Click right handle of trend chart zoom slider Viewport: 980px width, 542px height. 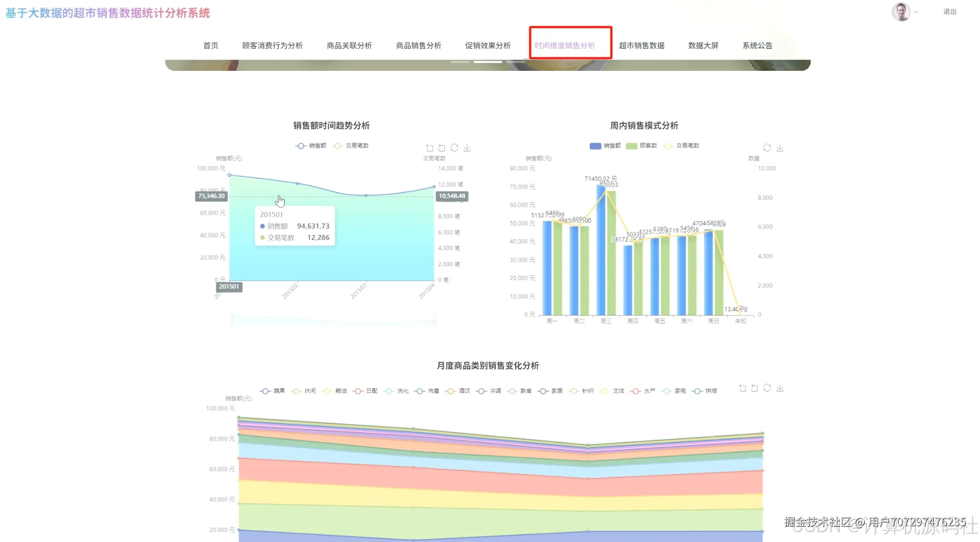coord(435,320)
